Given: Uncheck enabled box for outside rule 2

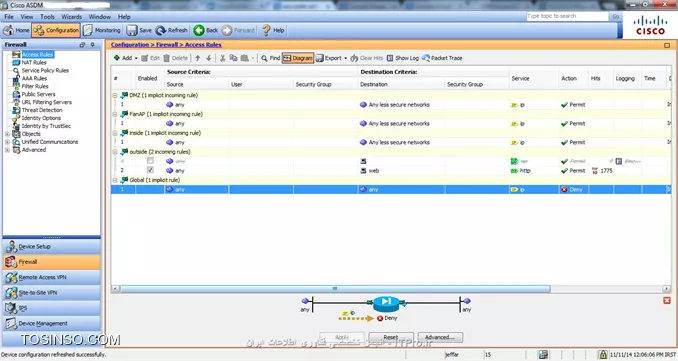Looking at the screenshot, I should pos(150,170).
